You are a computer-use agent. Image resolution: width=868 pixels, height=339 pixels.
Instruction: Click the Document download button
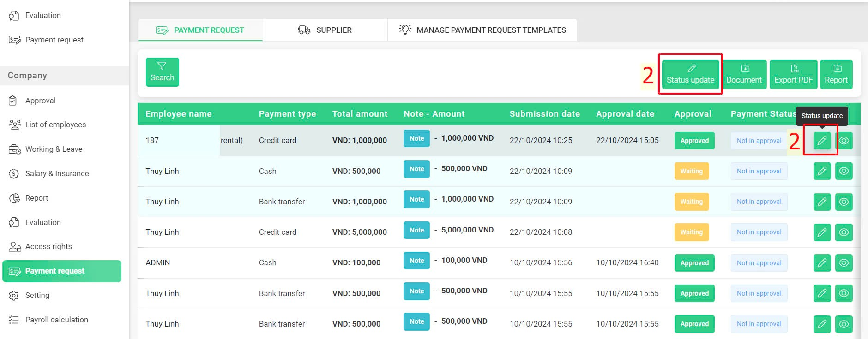click(744, 74)
